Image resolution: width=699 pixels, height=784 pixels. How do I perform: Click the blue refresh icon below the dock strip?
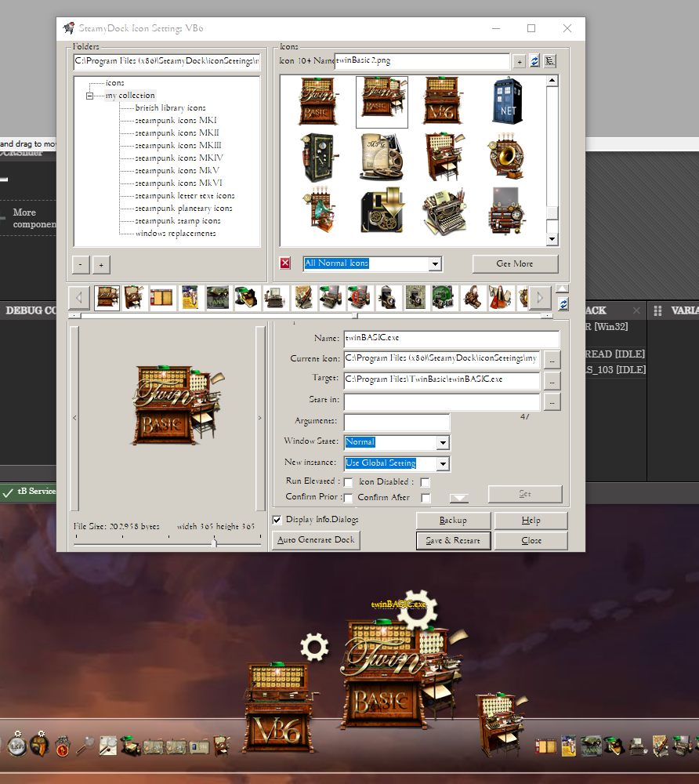pos(563,304)
